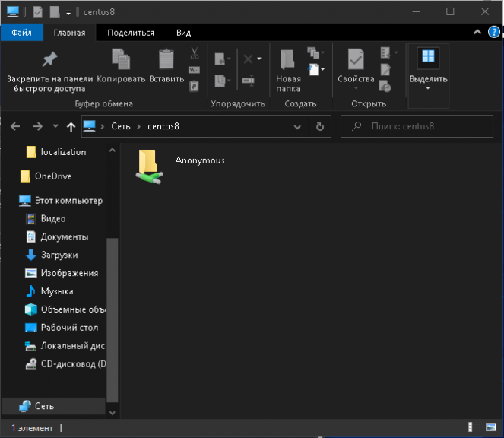504x438 pixels.
Task: Create a new folder with Новая папка
Action: coord(288,71)
